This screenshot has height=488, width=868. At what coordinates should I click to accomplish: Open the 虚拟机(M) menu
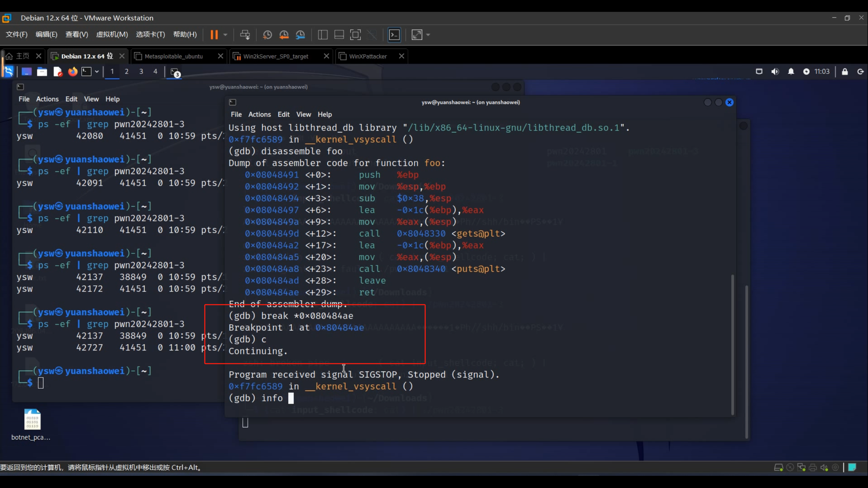click(112, 34)
